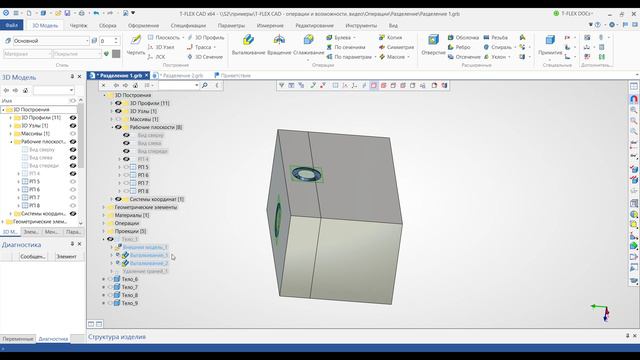
Task: Click the search magnifier in tree toolbar
Action: [x=205, y=85]
